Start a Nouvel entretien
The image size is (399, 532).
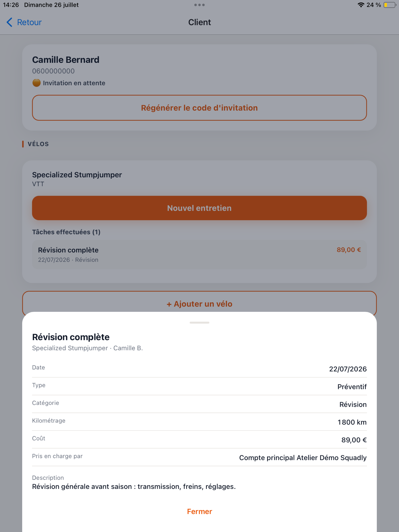tap(199, 208)
